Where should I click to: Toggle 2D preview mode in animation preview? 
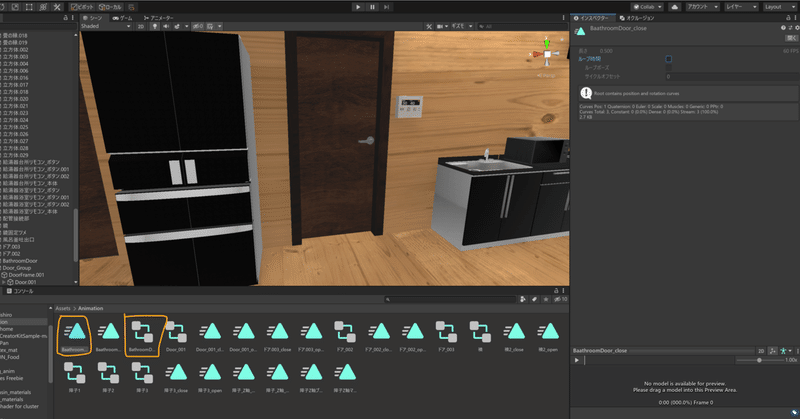[x=761, y=351]
